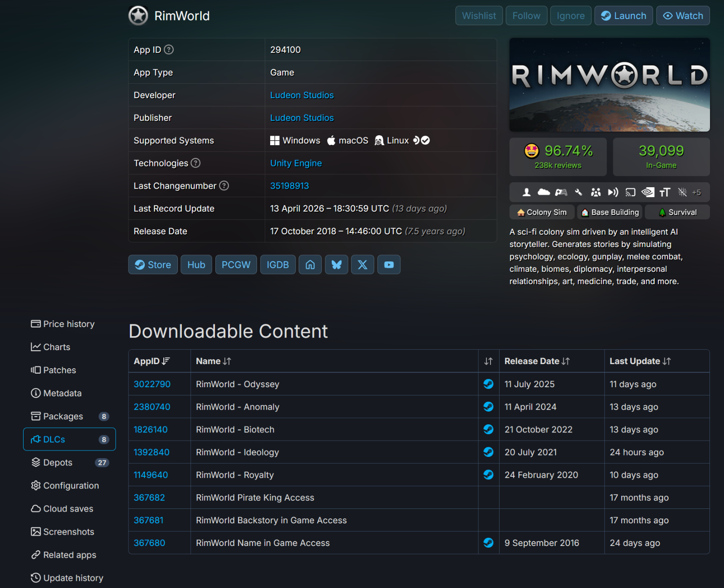The height and width of the screenshot is (588, 724).
Task: Click the text size TT feature icon
Action: (x=665, y=192)
